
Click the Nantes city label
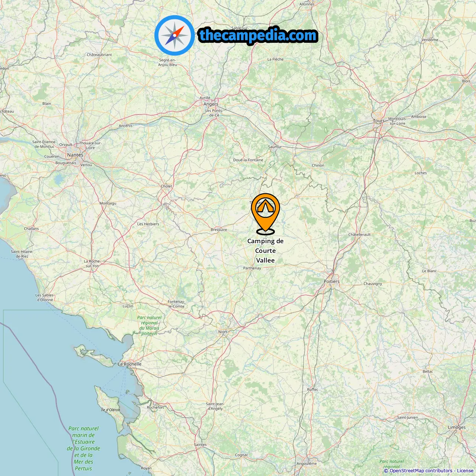(75, 155)
